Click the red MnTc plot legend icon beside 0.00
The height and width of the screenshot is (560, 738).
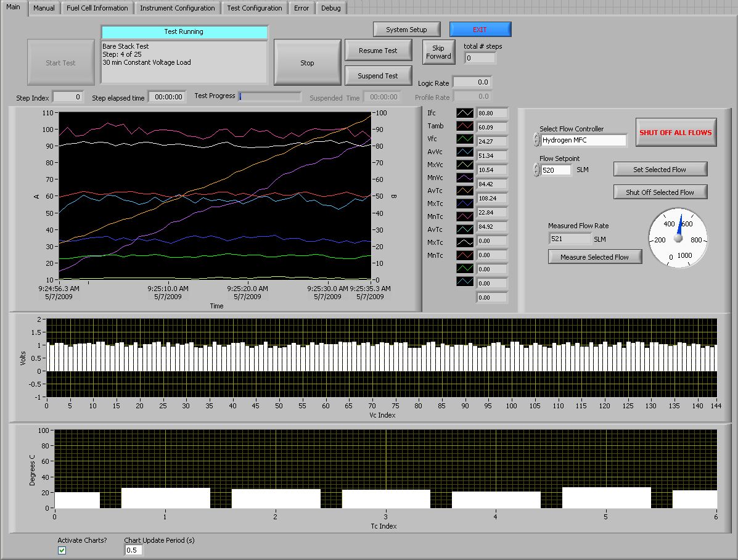[464, 255]
